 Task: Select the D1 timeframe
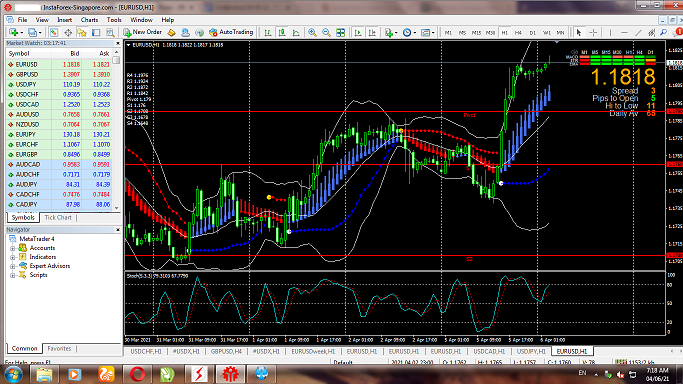click(532, 33)
